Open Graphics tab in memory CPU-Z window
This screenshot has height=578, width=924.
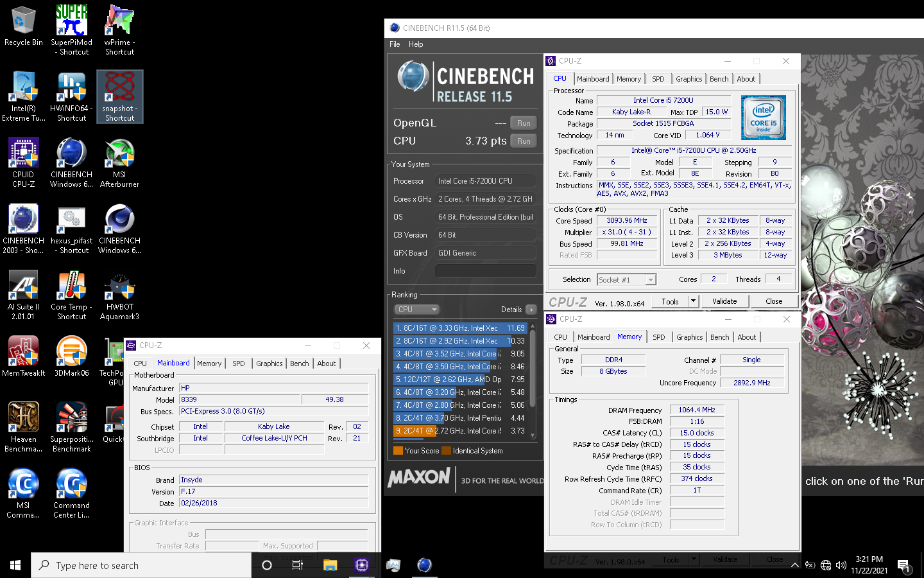coord(690,337)
